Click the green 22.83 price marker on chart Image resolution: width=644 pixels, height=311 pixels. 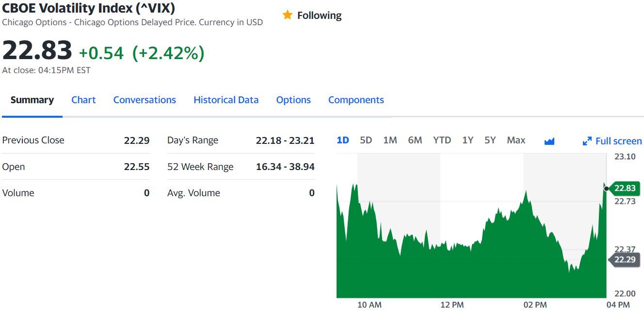625,188
